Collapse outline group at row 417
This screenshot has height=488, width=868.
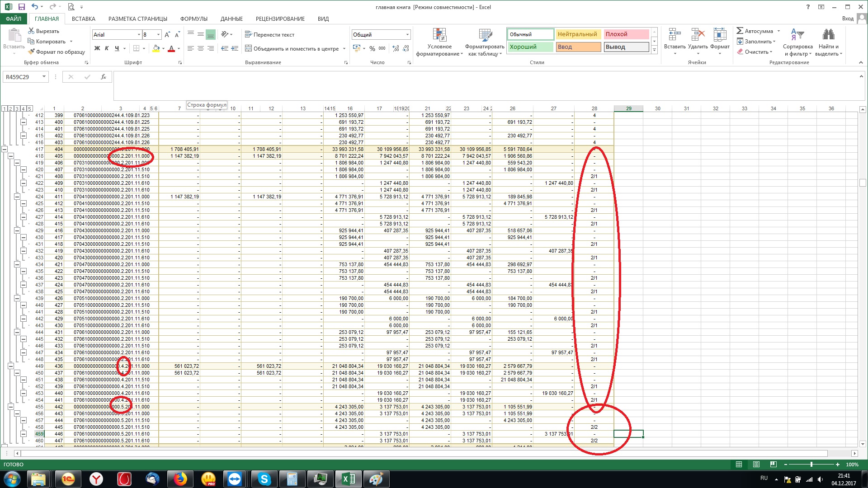click(5, 149)
